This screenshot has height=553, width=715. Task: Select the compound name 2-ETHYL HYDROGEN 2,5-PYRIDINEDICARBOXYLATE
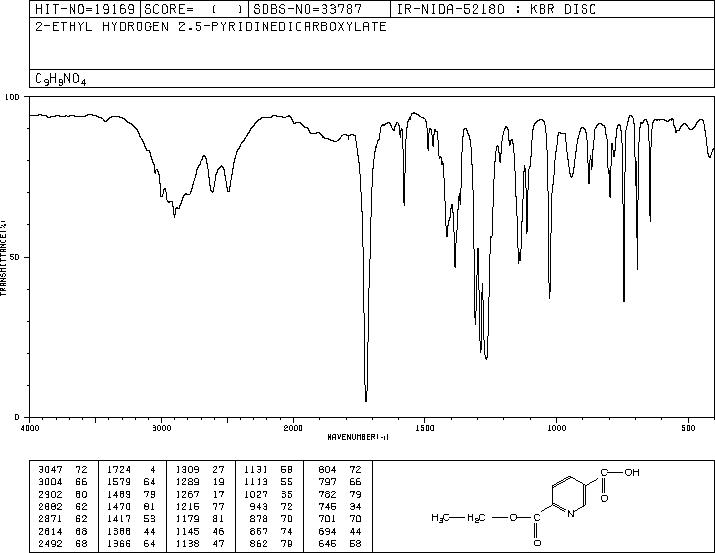211,27
